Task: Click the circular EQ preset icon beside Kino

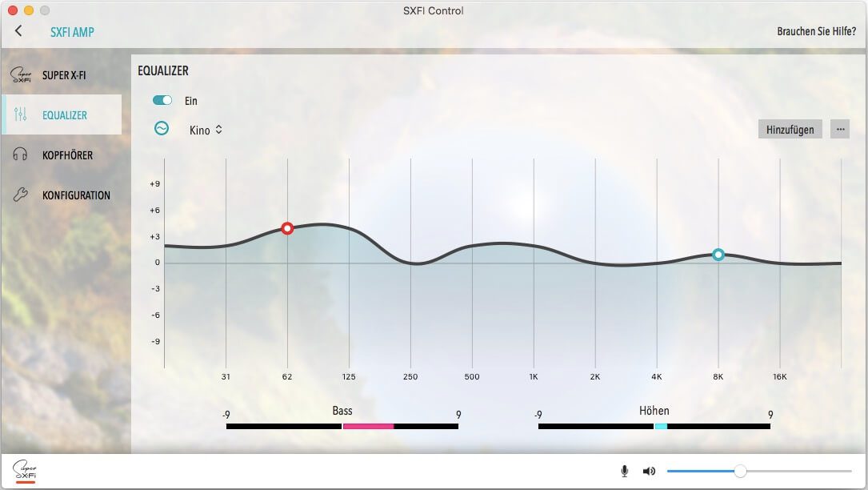Action: [x=162, y=128]
